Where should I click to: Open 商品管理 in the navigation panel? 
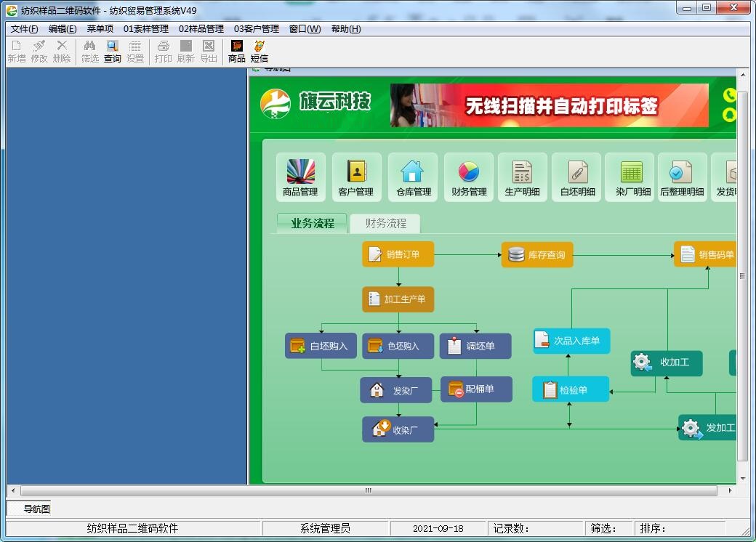[x=300, y=177]
